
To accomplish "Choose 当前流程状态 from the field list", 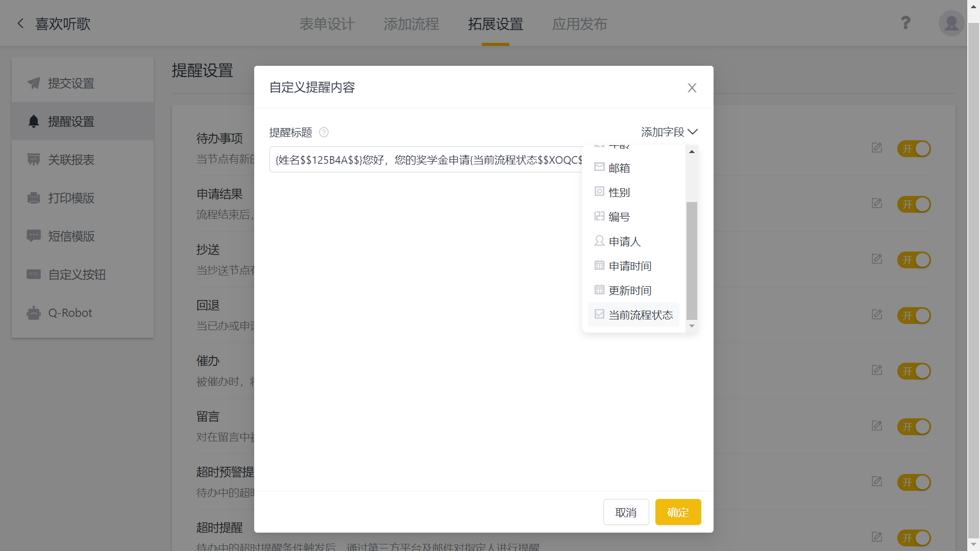I will point(633,315).
